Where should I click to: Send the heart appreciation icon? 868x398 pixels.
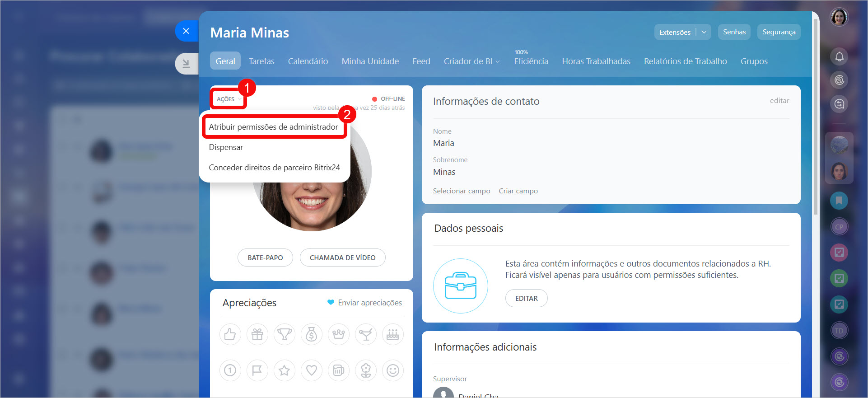click(x=312, y=370)
